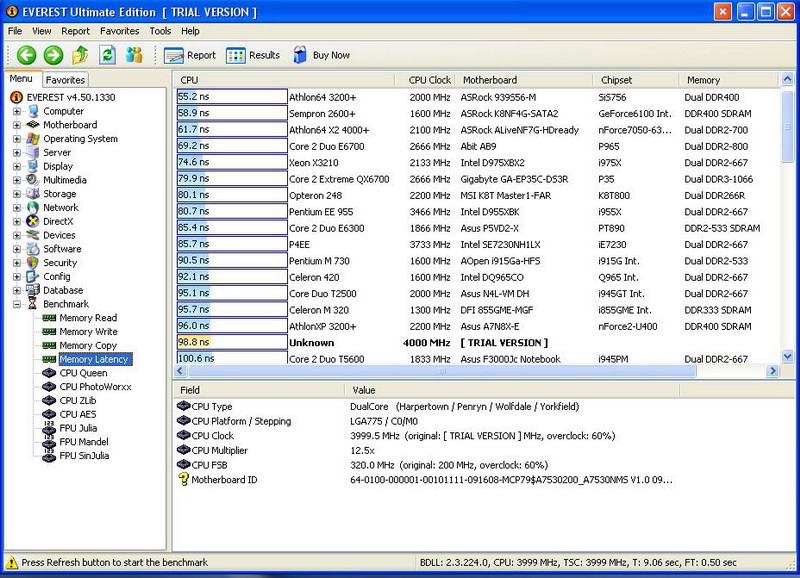800x578 pixels.
Task: Click the users icon in toolbar
Action: [x=134, y=56]
